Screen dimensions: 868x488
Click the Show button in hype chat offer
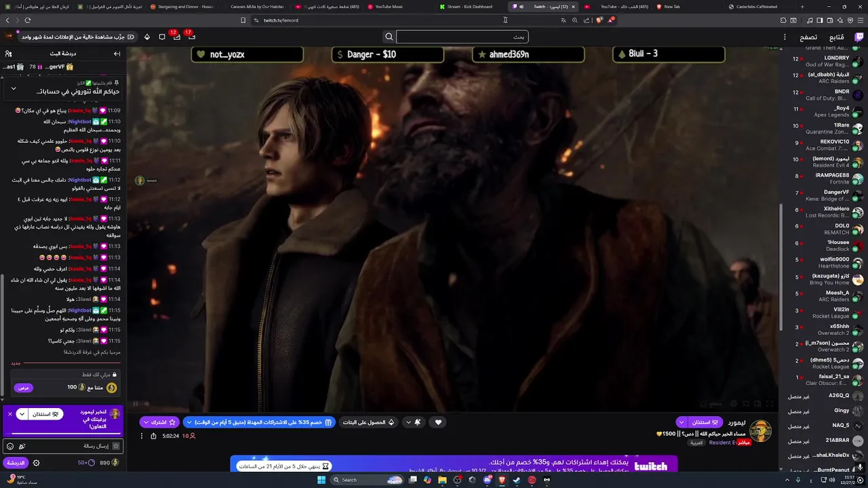click(23, 388)
